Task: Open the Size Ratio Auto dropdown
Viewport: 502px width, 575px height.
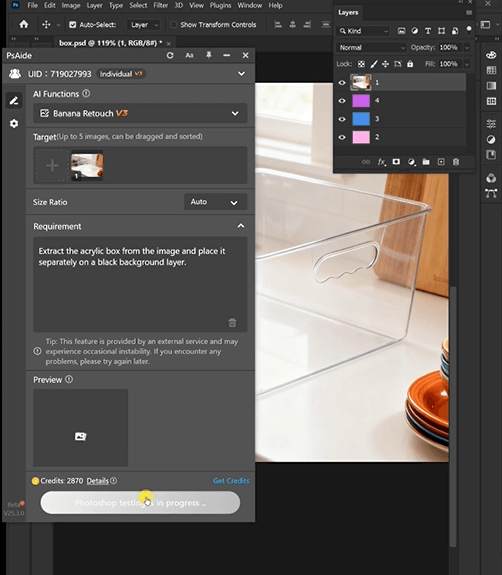Action: pyautogui.click(x=215, y=202)
